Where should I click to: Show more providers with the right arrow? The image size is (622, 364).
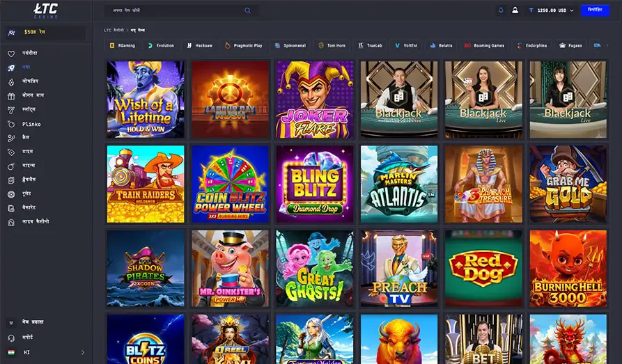click(x=607, y=46)
